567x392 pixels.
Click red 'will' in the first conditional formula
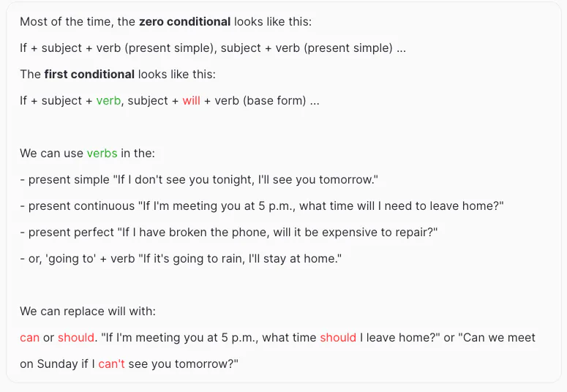(191, 101)
